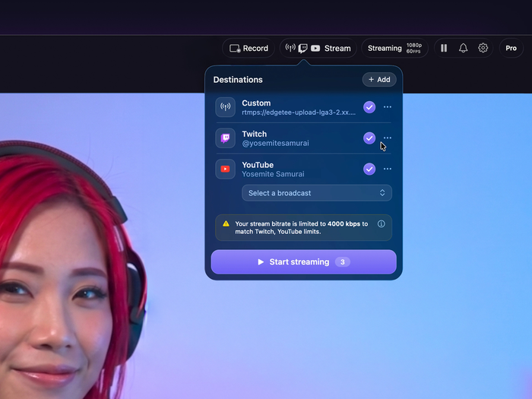Click the 4000 kbps bitrate warning text
The image size is (532, 399).
click(x=301, y=228)
